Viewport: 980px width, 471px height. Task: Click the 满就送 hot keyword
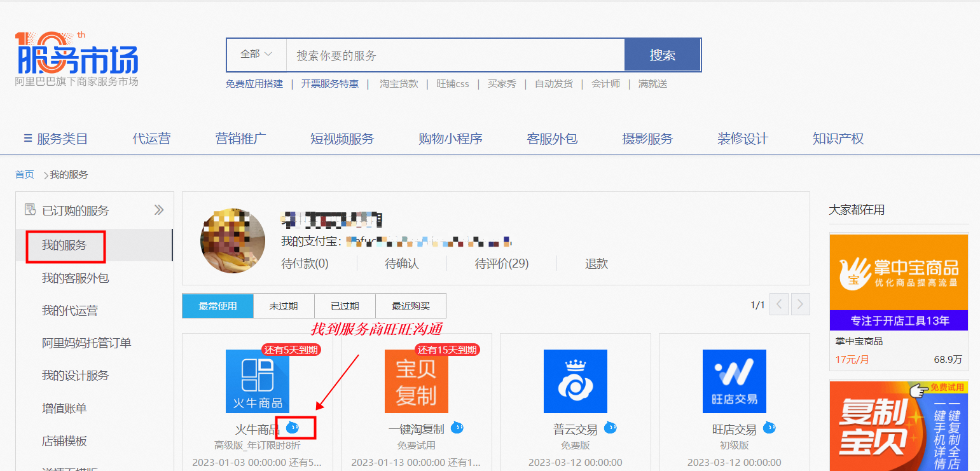652,84
